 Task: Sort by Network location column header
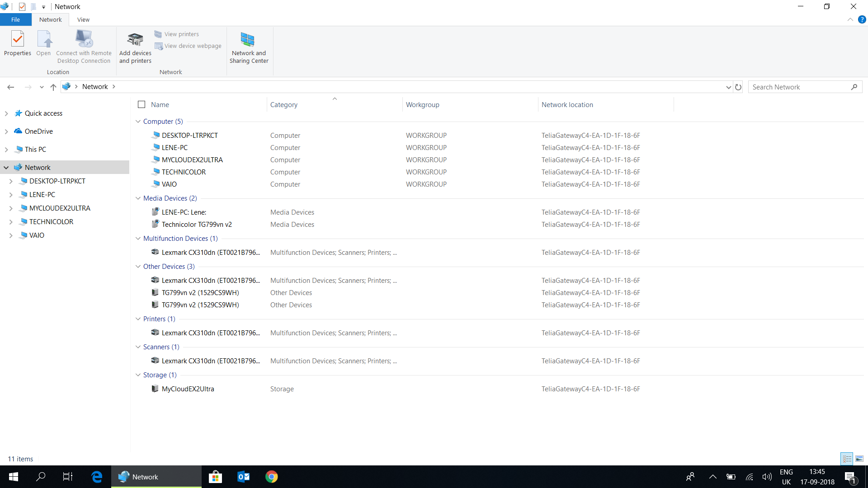point(606,104)
